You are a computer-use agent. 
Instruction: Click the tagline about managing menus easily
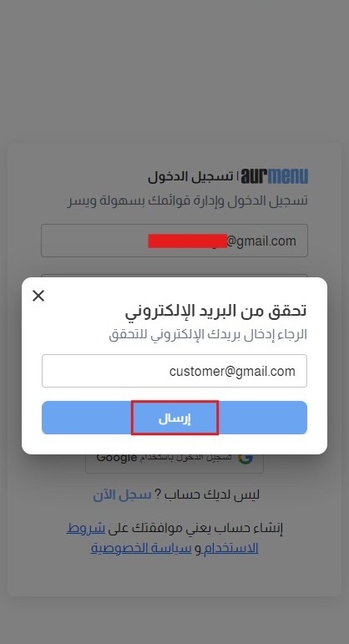tap(188, 200)
